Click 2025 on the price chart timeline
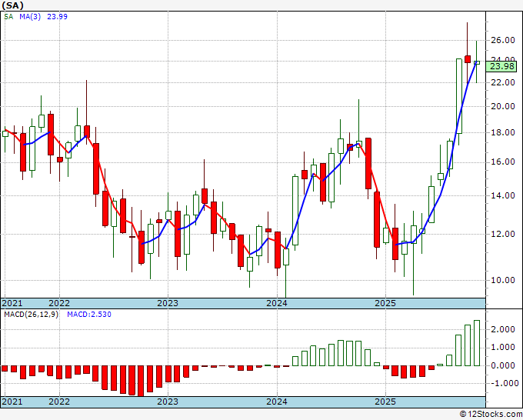This screenshot has width=523, height=420. [385, 303]
